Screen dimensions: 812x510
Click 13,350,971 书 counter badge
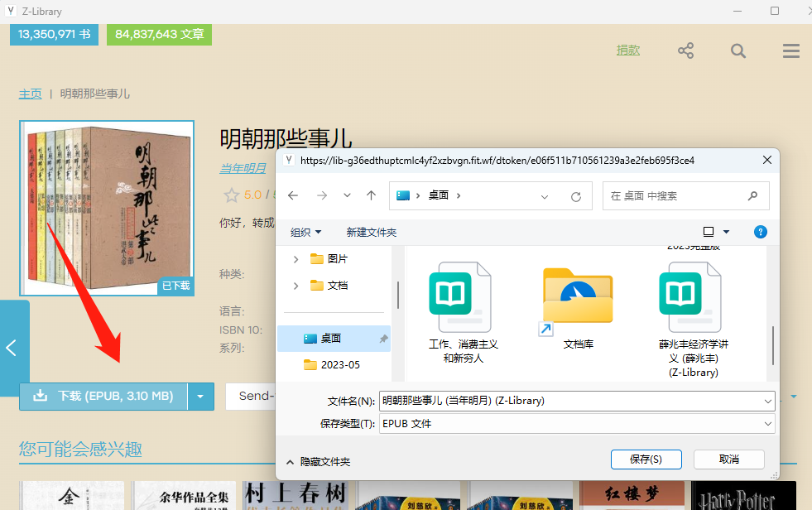55,34
